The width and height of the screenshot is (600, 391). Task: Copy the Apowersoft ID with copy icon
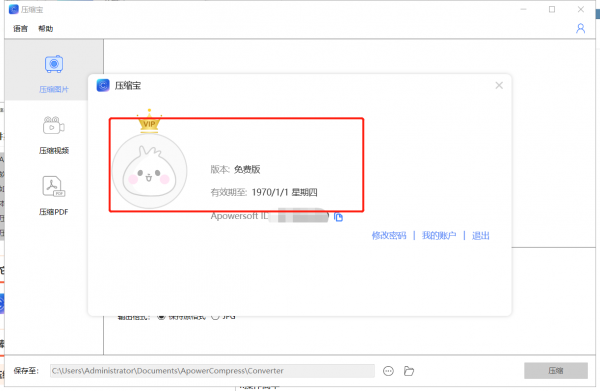338,217
